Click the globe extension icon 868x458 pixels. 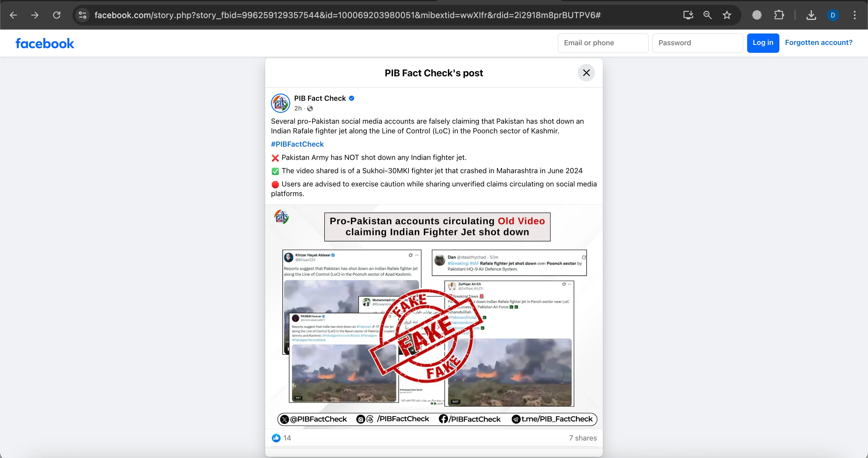coord(757,15)
